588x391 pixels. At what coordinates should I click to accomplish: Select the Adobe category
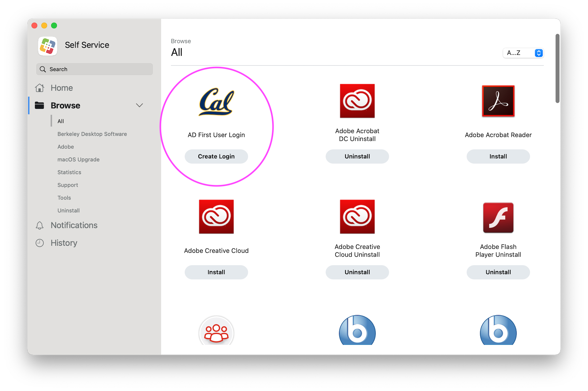click(66, 147)
